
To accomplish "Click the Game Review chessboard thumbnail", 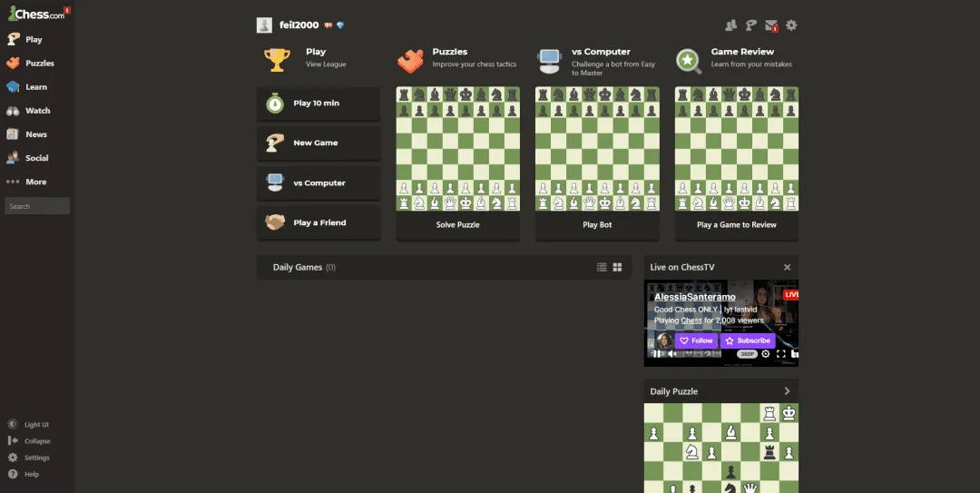I will coord(737,149).
